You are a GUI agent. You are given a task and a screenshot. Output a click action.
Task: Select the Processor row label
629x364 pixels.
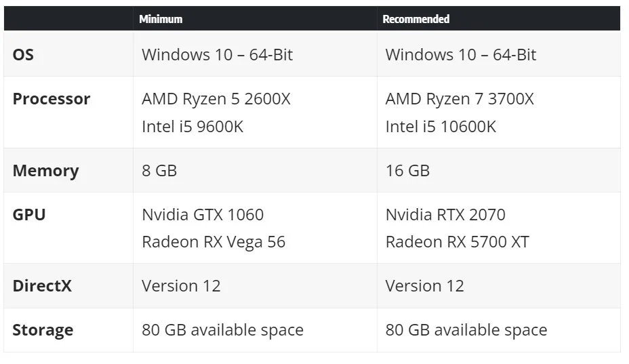pyautogui.click(x=52, y=99)
